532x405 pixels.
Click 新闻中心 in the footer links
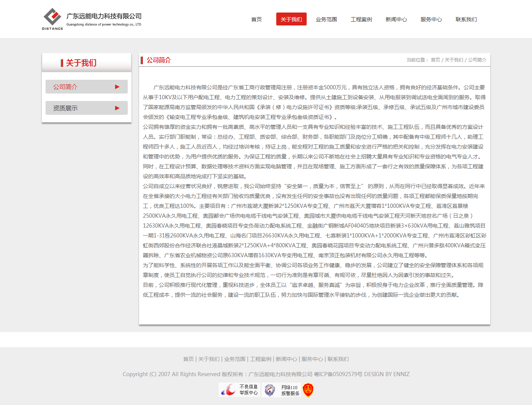click(287, 359)
